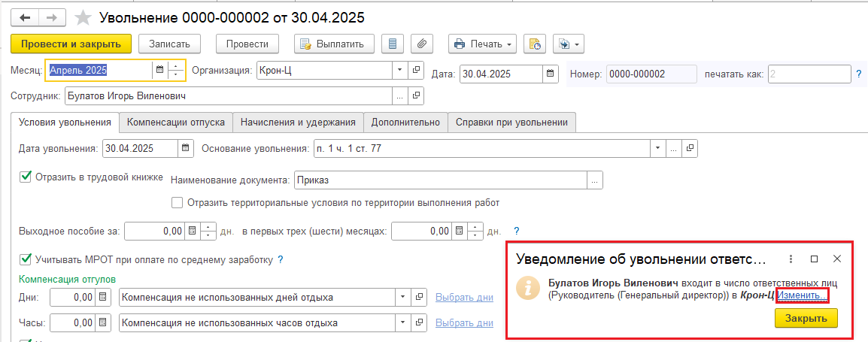Image resolution: width=868 pixels, height=342 pixels.
Task: Open the hour-off compensation accrual via open icon
Action: 419,322
